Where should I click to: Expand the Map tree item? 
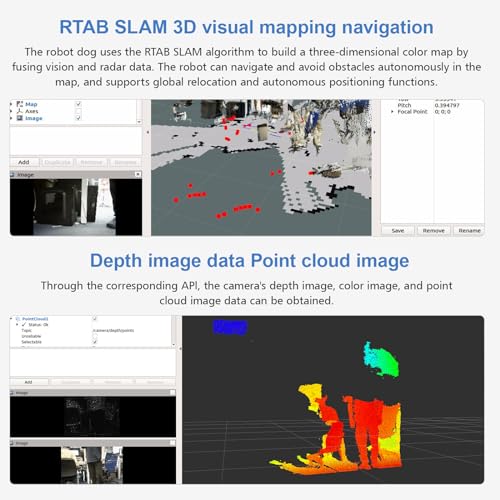pos(12,104)
